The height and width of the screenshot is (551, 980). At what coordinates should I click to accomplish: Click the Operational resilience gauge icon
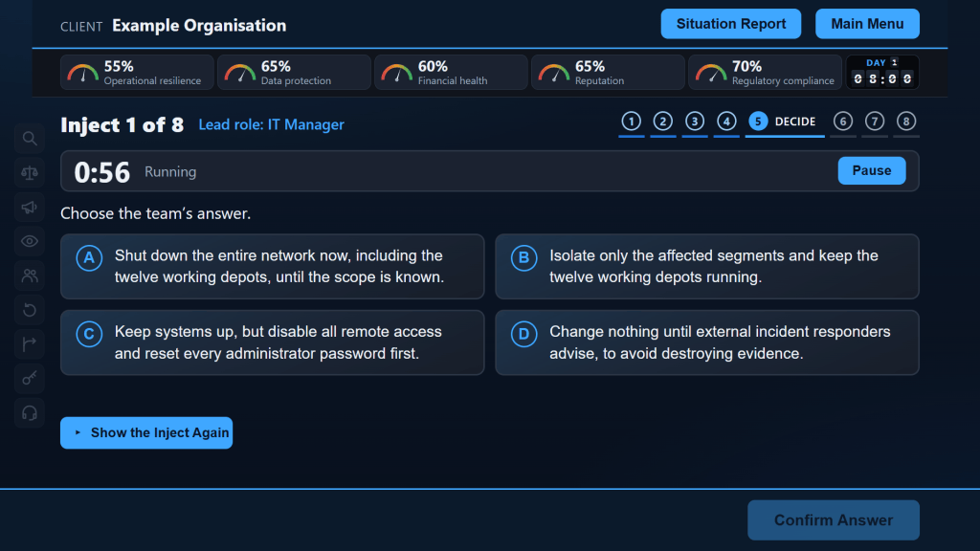tap(82, 73)
